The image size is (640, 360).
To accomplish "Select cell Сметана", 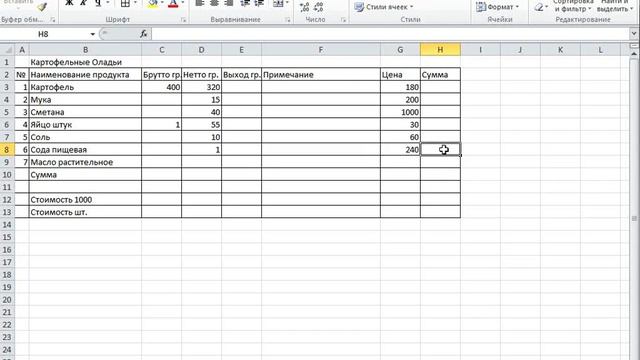I will coord(85,112).
